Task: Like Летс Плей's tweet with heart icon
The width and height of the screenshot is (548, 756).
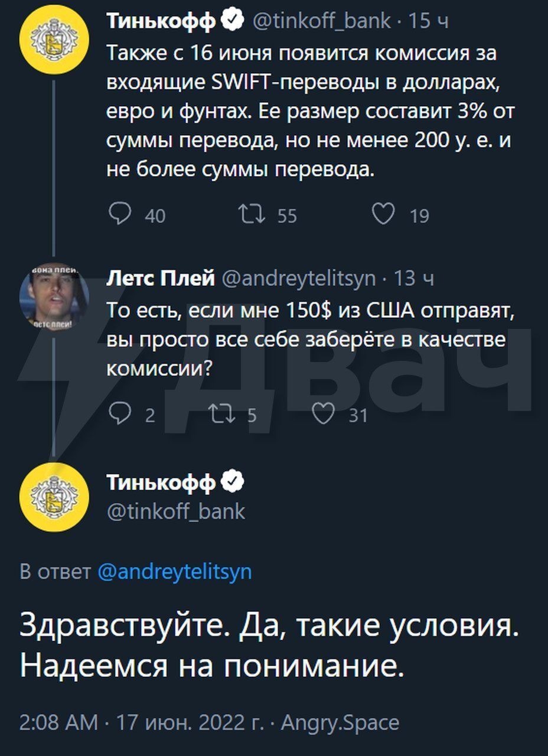Action: click(x=324, y=415)
